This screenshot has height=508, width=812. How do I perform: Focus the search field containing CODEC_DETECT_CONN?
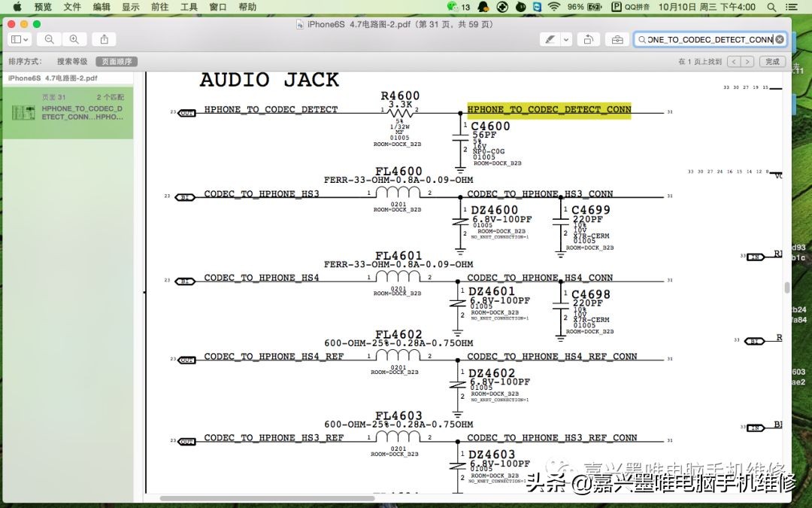tap(710, 39)
